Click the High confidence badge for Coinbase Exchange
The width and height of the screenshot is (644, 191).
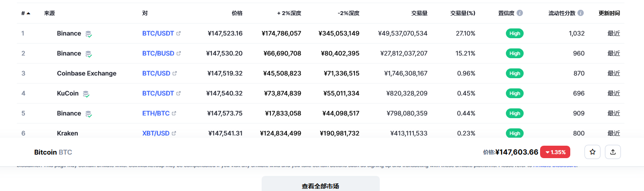click(x=515, y=73)
